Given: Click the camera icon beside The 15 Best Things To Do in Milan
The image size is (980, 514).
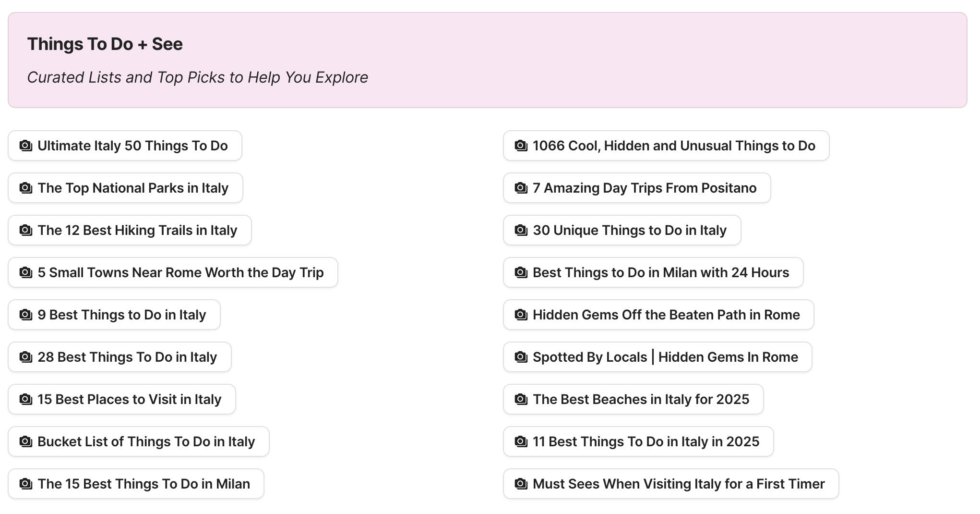Looking at the screenshot, I should (25, 484).
